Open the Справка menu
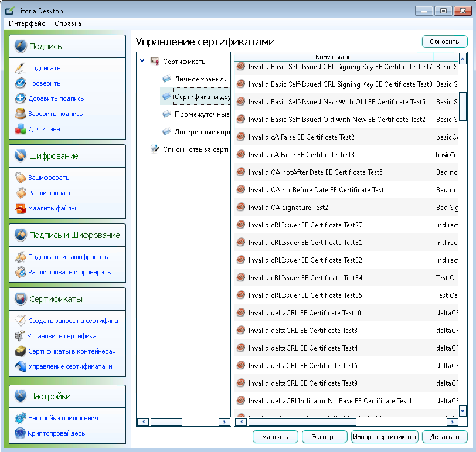The width and height of the screenshot is (476, 452). pos(67,23)
